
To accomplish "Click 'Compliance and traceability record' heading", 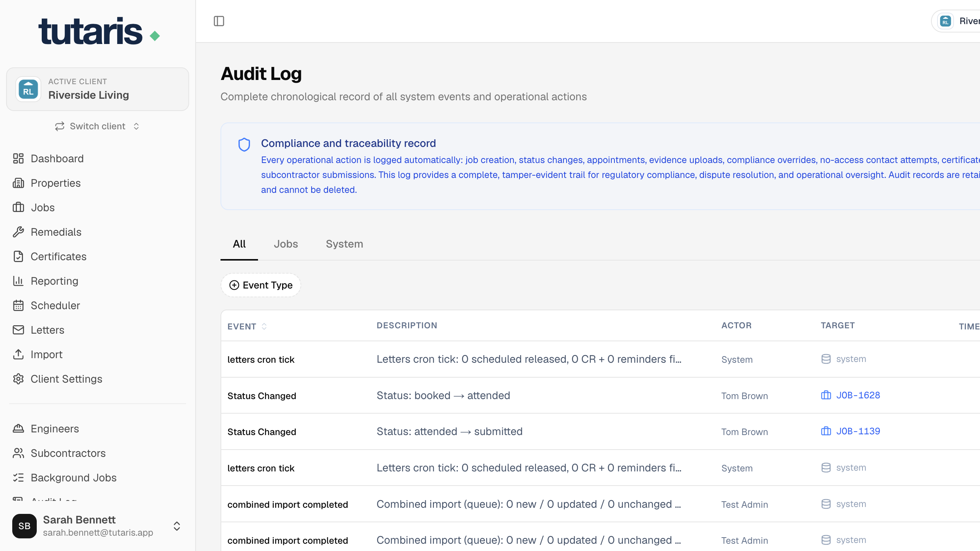I will [x=348, y=143].
